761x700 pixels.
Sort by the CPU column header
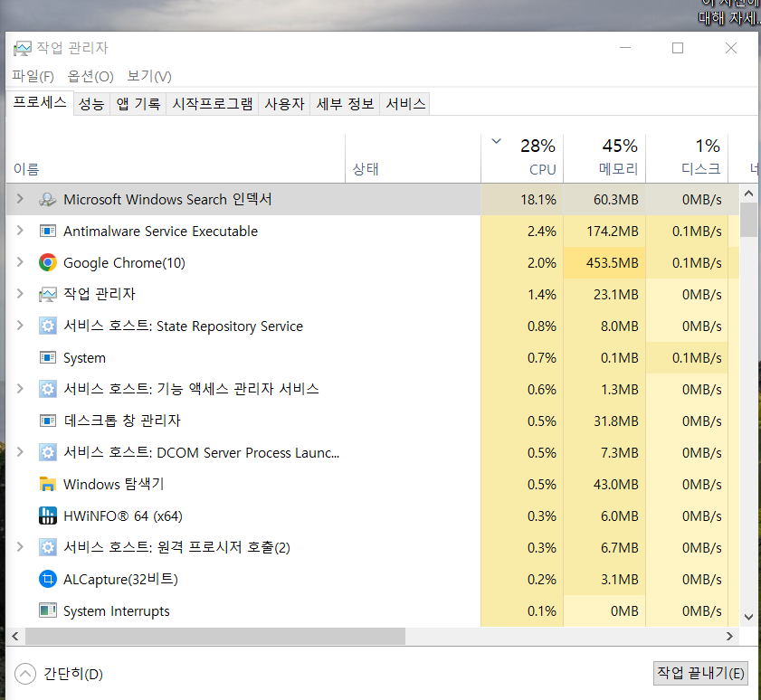tap(522, 158)
